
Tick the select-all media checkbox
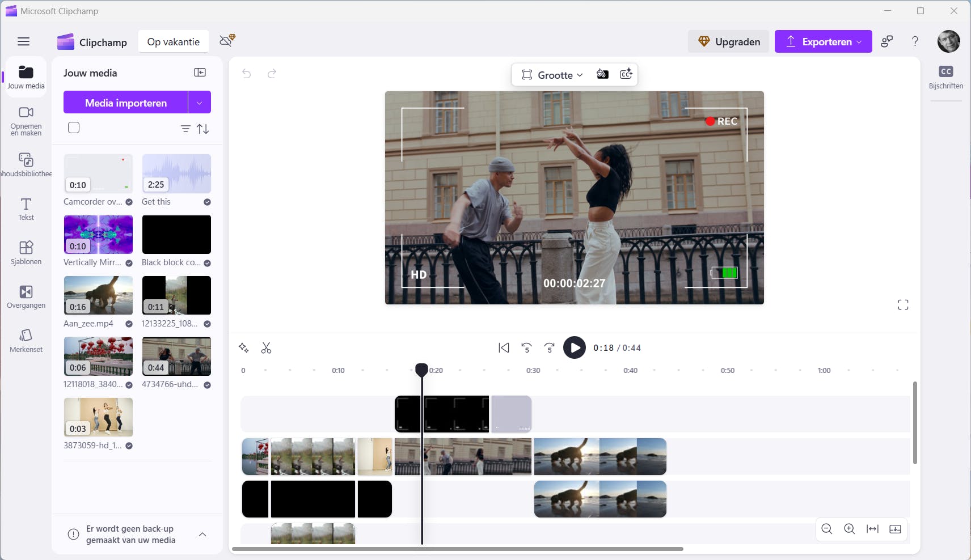(x=74, y=128)
